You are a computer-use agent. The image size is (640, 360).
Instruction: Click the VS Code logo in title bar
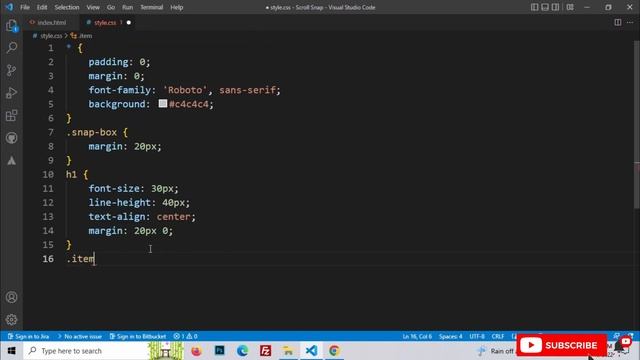point(9,7)
